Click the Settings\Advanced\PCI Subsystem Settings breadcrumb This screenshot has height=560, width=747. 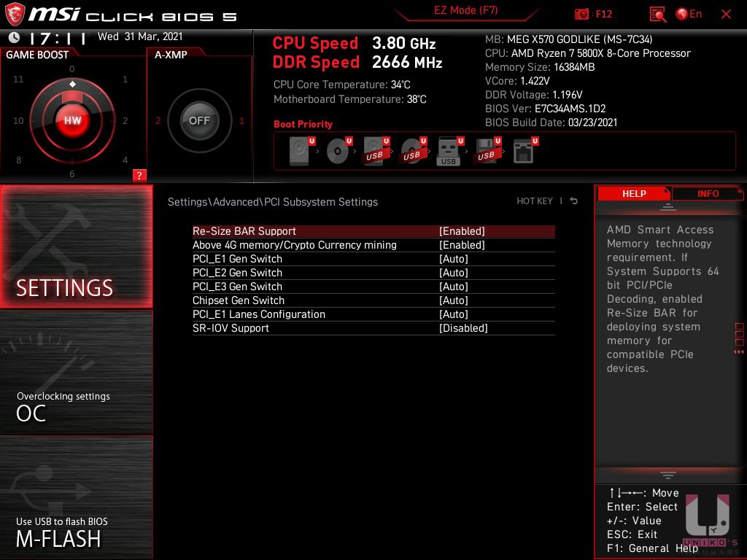coord(273,202)
